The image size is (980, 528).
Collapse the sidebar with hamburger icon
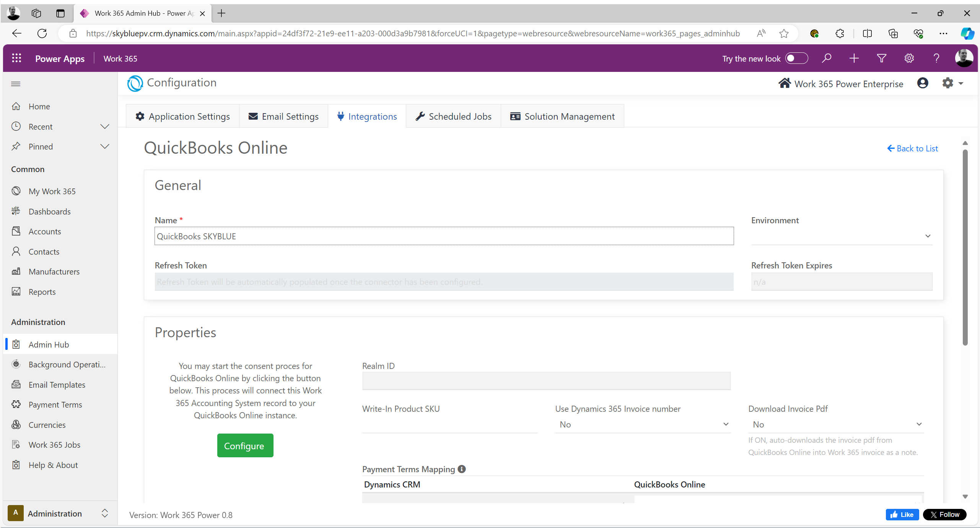[x=16, y=84]
